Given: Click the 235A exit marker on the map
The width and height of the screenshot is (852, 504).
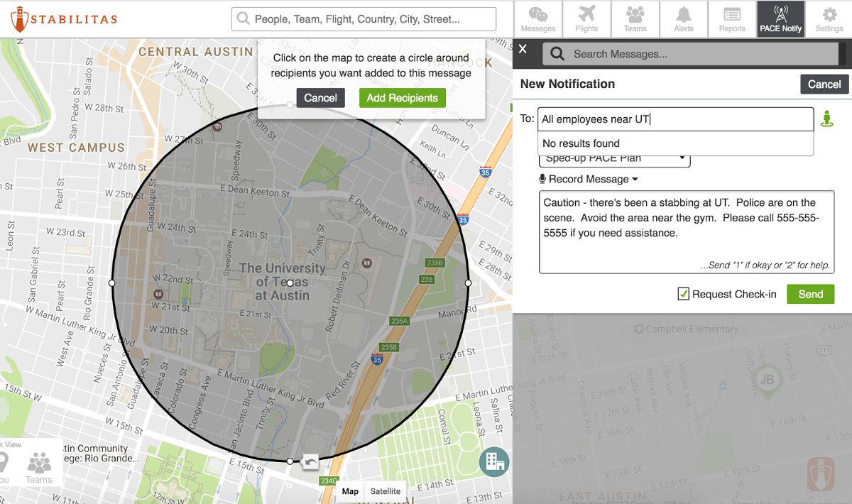Looking at the screenshot, I should pos(400,321).
